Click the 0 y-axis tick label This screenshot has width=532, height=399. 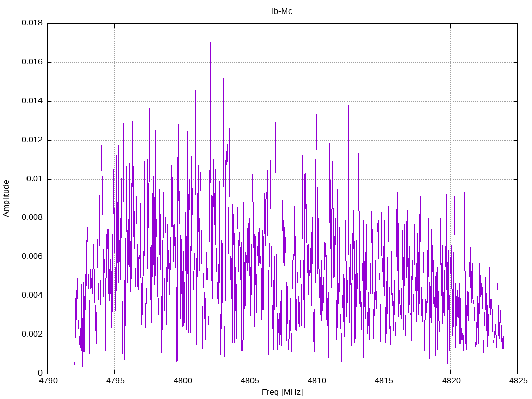[x=41, y=373]
